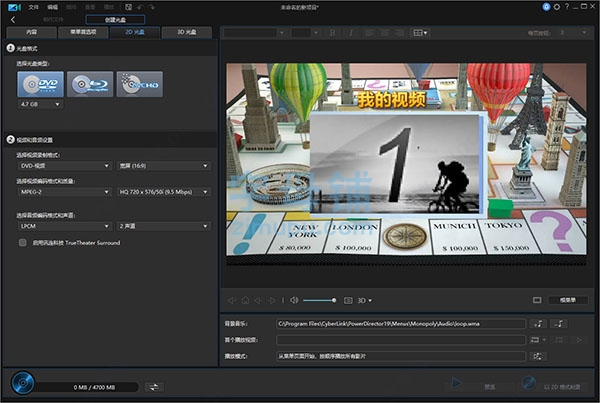Click the 0 MB / 4700 MB capacity bar

pos(86,387)
